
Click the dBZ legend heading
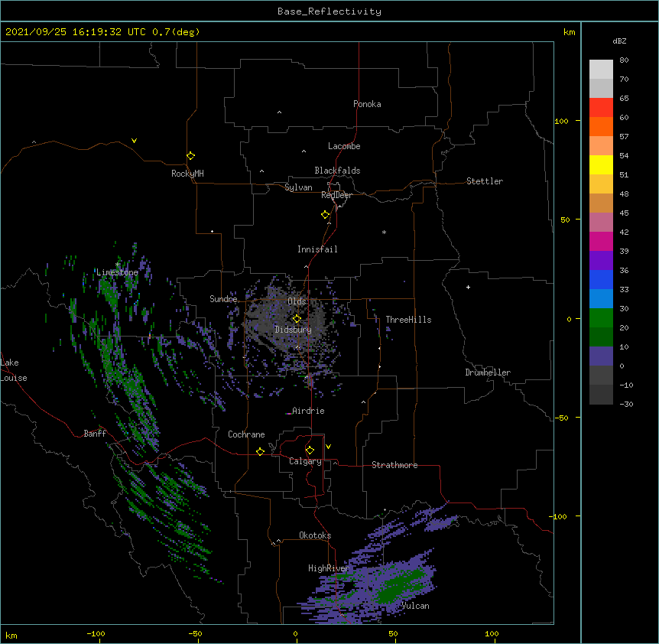pyautogui.click(x=619, y=41)
